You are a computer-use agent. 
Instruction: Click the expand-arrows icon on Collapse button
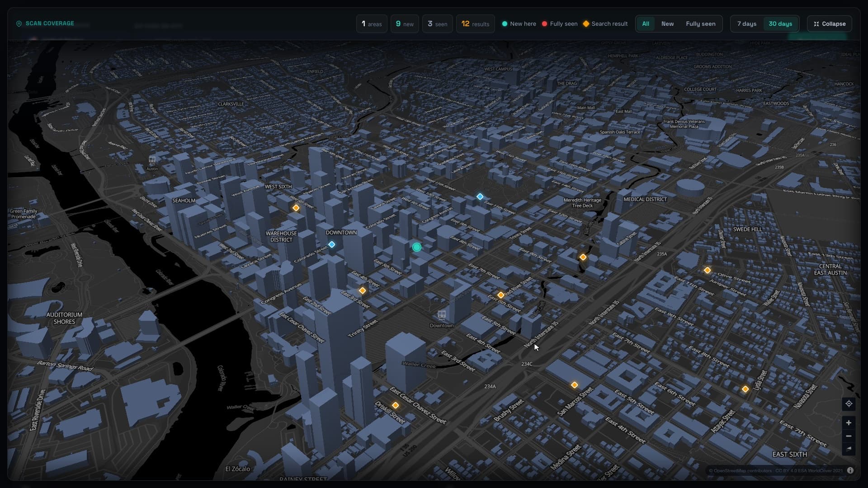click(816, 24)
